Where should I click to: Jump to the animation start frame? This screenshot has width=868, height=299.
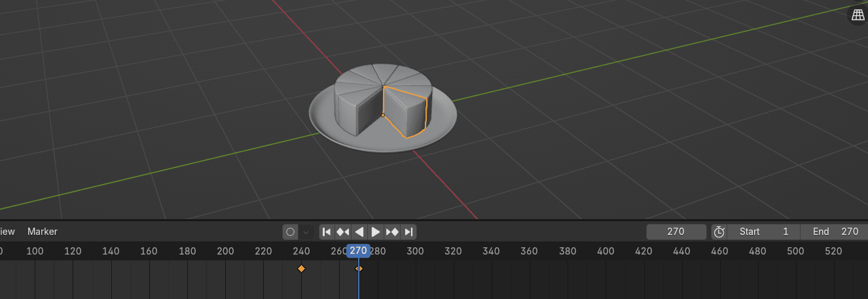327,232
